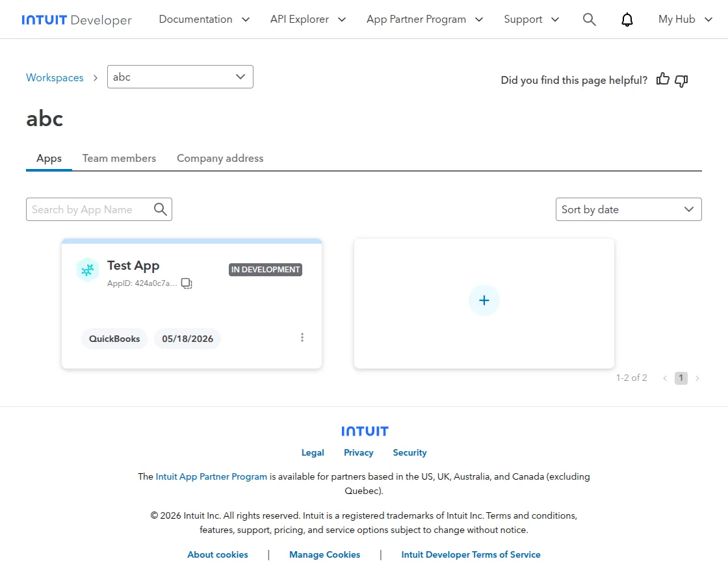Open the My Hub dropdown
Screen dimensions: 728x572
[x=685, y=19]
